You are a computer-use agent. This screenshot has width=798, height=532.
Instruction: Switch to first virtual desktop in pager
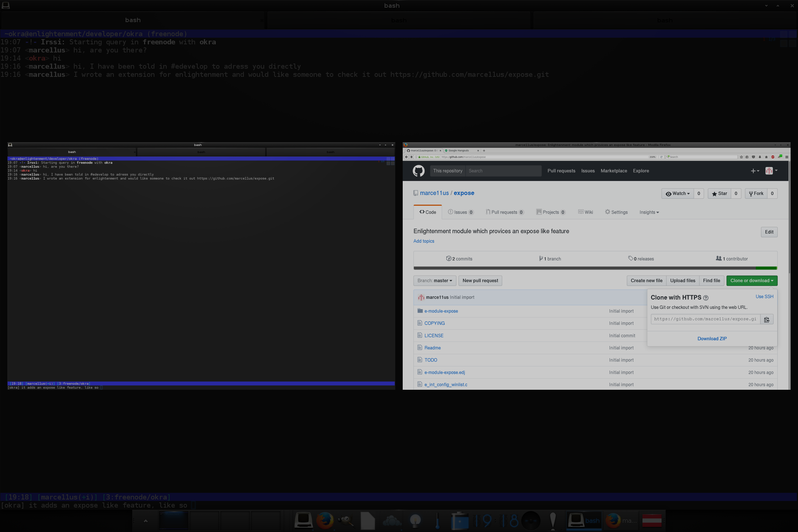[174, 521]
